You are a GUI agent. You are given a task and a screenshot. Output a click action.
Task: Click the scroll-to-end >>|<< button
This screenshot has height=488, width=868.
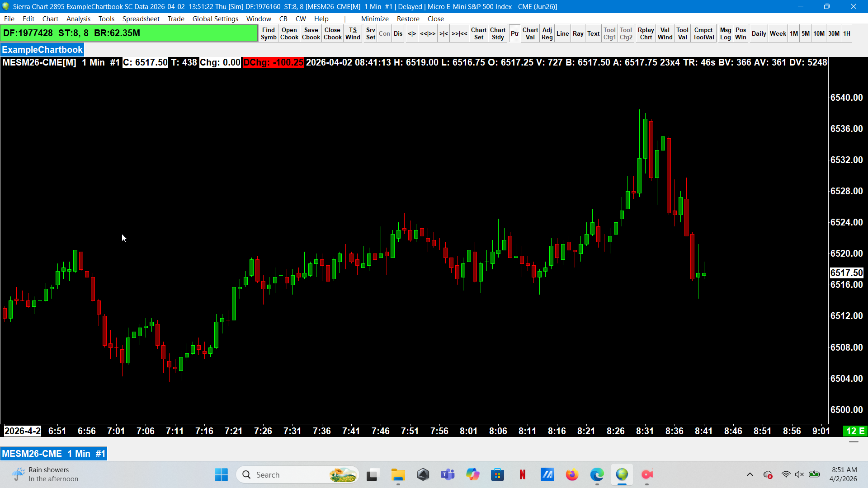coord(459,33)
